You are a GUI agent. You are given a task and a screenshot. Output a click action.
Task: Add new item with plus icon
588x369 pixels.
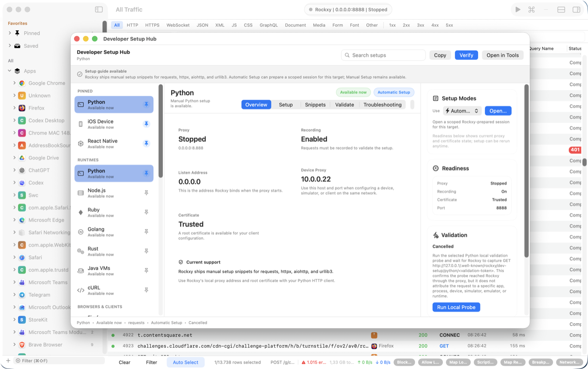pyautogui.click(x=8, y=361)
